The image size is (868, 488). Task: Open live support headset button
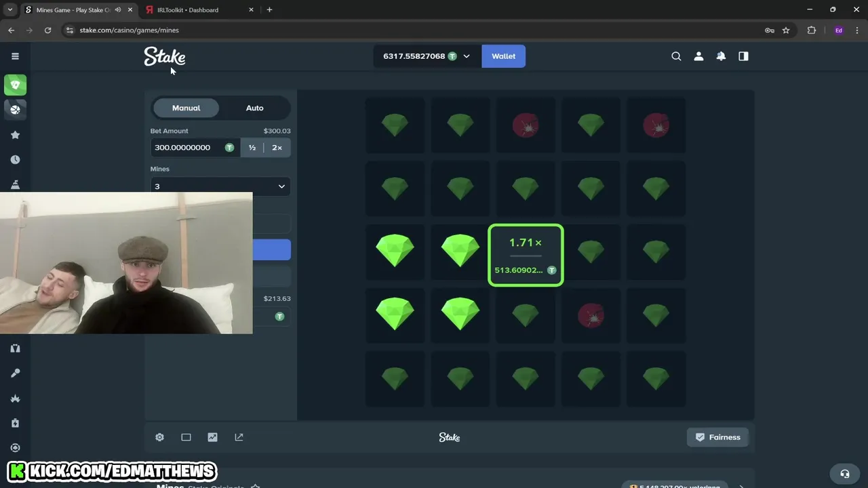(x=844, y=474)
